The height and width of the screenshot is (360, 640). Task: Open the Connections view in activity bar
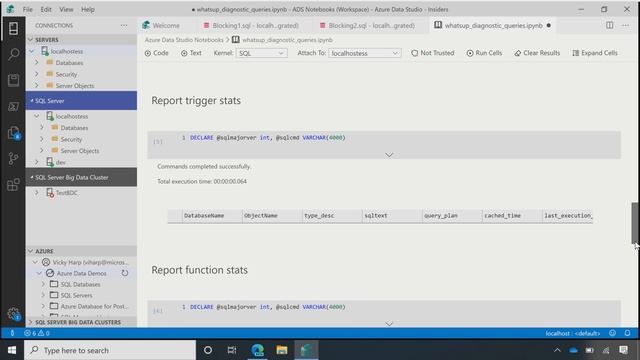pos(13,29)
